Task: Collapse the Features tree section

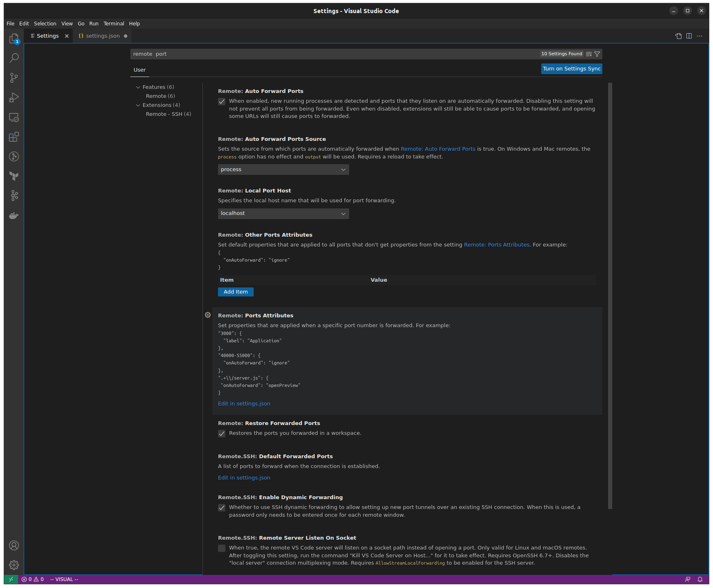Action: 139,87
